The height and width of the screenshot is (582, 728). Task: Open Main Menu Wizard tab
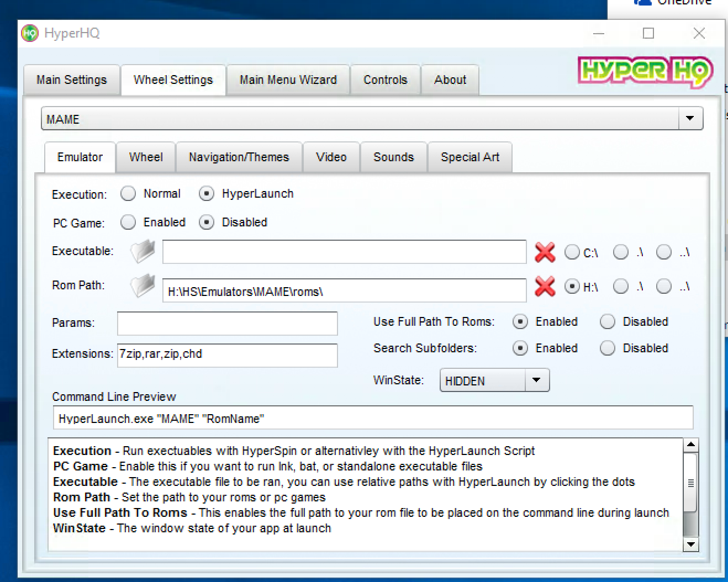(288, 80)
